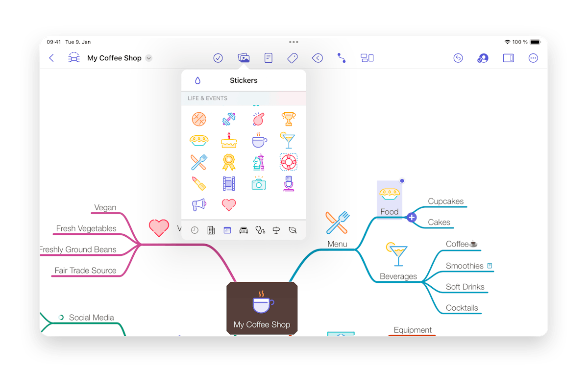Open sticker tint options via the droplet
Screen dimensions: 588x373
[x=196, y=80]
